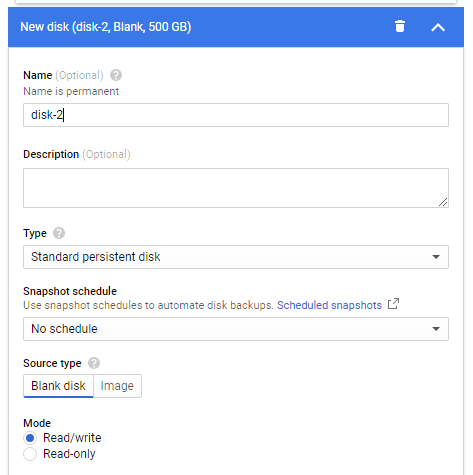Open the Snapshot schedule dropdown showing No schedule
Image resolution: width=473 pixels, height=475 pixels.
point(236,329)
